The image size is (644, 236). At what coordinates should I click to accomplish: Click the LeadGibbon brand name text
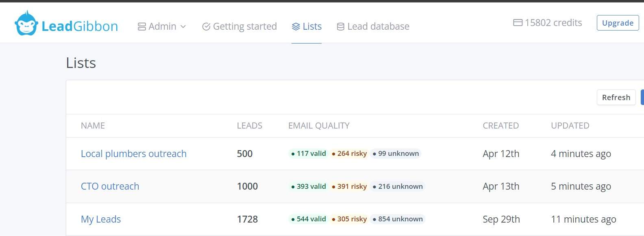[80, 26]
